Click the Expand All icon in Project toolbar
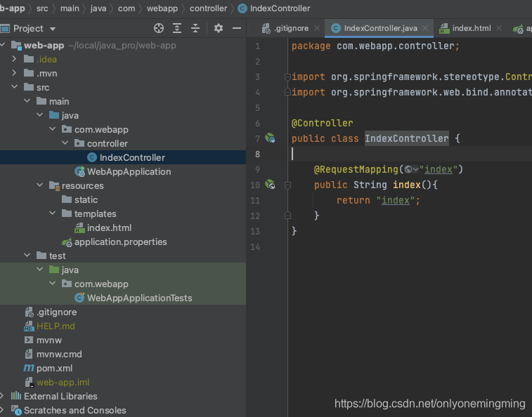This screenshot has width=532, height=417. 177,28
